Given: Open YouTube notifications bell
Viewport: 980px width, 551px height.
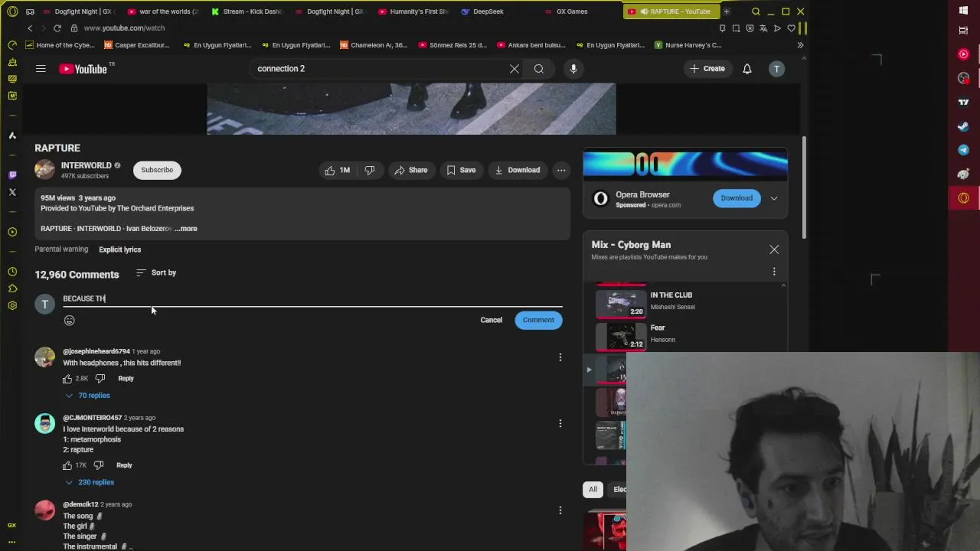Looking at the screenshot, I should [x=747, y=69].
